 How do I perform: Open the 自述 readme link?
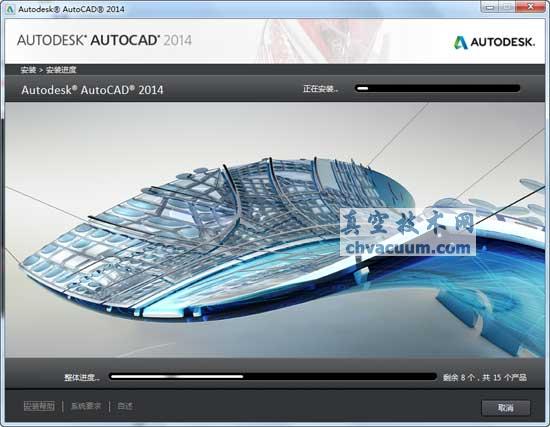[125, 406]
